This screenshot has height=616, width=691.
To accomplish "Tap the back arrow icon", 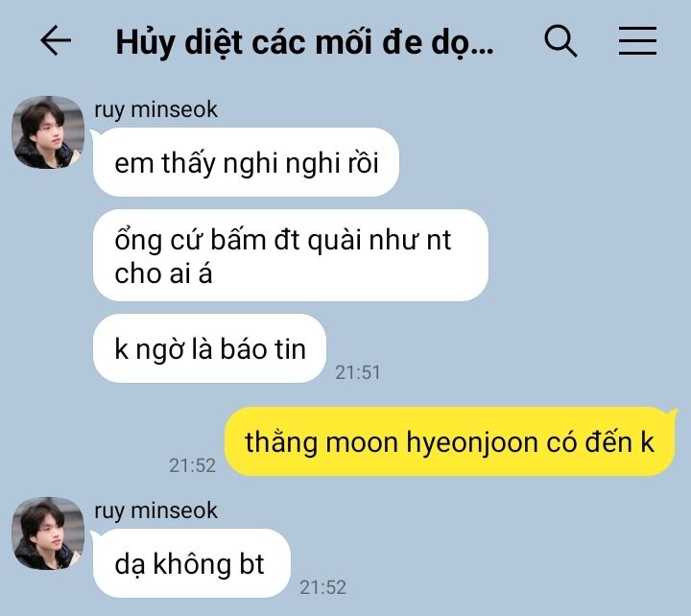I will (x=56, y=40).
